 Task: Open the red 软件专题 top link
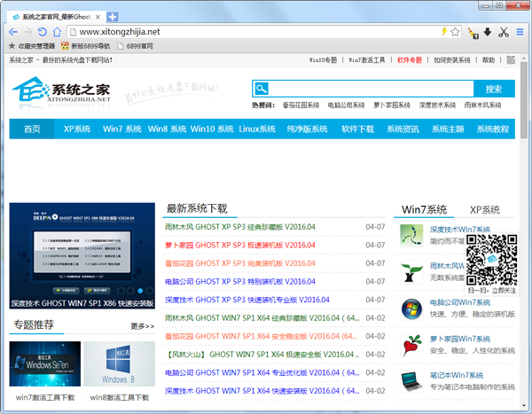coord(409,60)
